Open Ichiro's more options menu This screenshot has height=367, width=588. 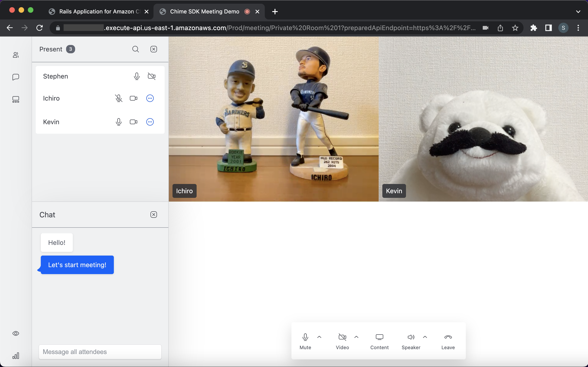pos(150,98)
